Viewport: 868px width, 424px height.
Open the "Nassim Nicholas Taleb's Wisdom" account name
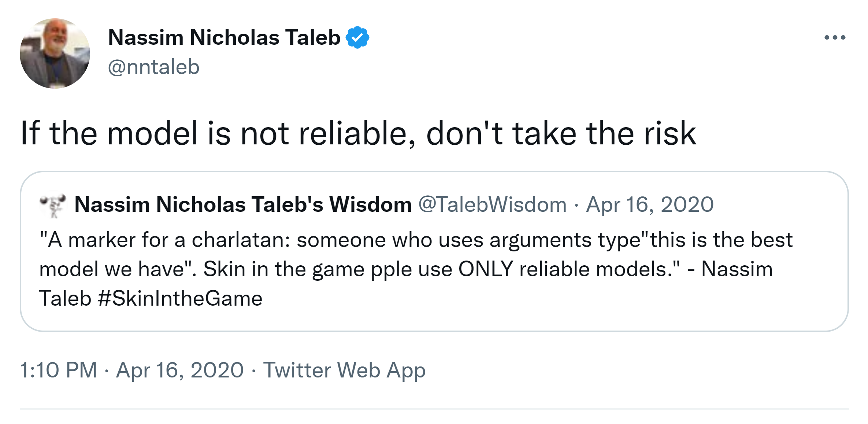(x=243, y=204)
